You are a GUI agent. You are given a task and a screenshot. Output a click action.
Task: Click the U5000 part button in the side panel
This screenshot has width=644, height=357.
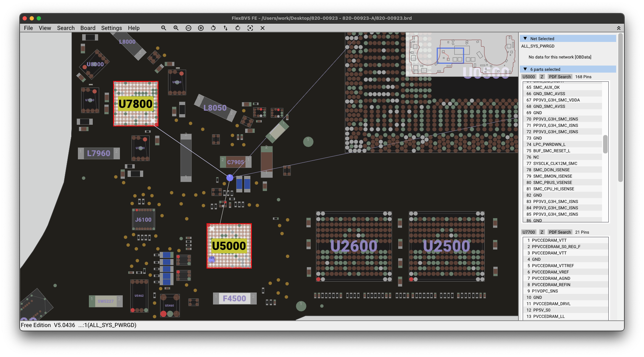pyautogui.click(x=529, y=76)
